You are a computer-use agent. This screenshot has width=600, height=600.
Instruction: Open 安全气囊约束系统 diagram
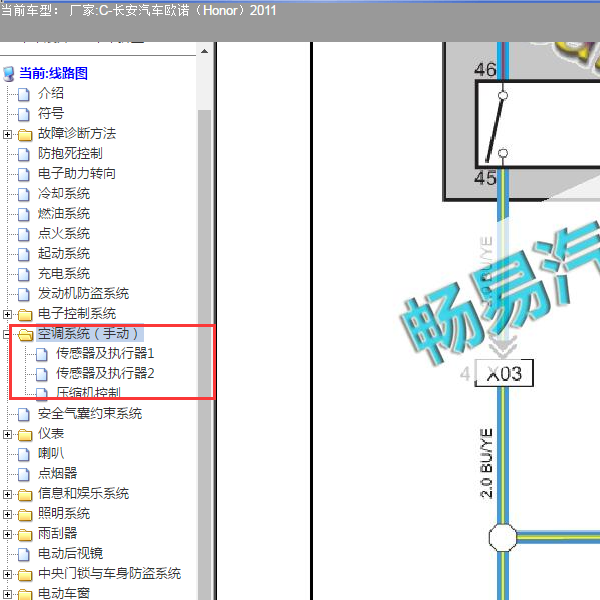tap(90, 413)
